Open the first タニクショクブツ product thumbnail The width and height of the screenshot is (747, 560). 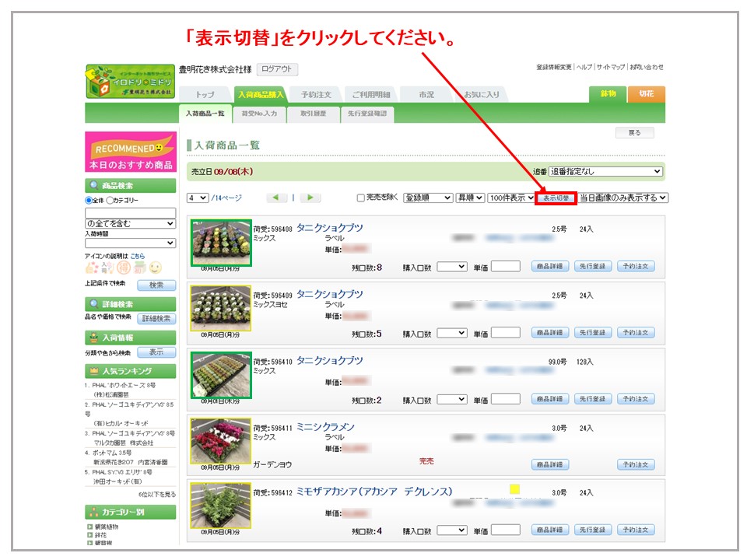(221, 243)
